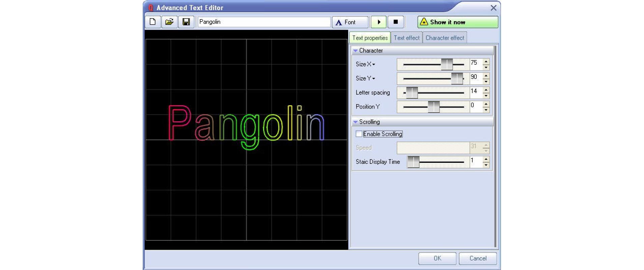Decrease Staic Display Time with down arrow

(486, 165)
